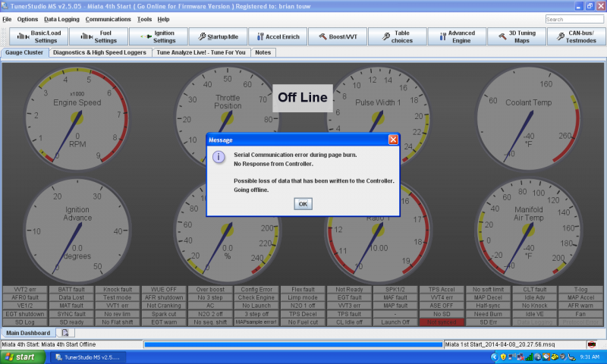This screenshot has height=364, width=607.
Task: Open the Startup/Idle toolbar menu
Action: click(x=218, y=36)
